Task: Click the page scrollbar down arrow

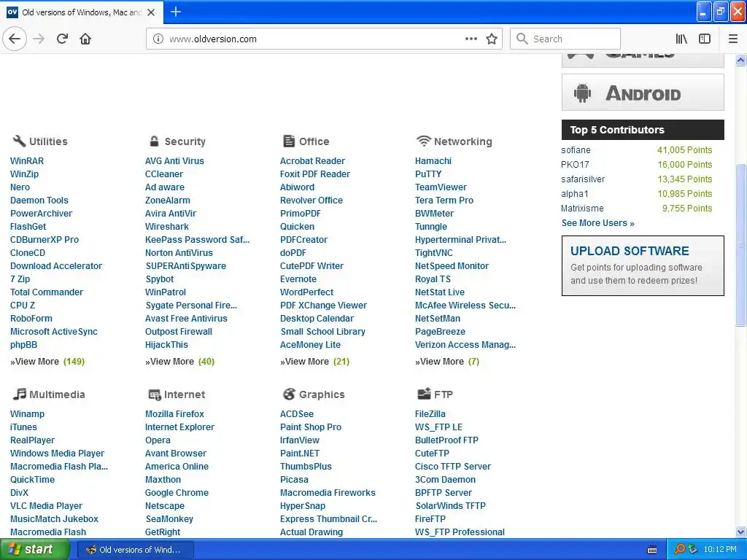Action: (x=740, y=532)
